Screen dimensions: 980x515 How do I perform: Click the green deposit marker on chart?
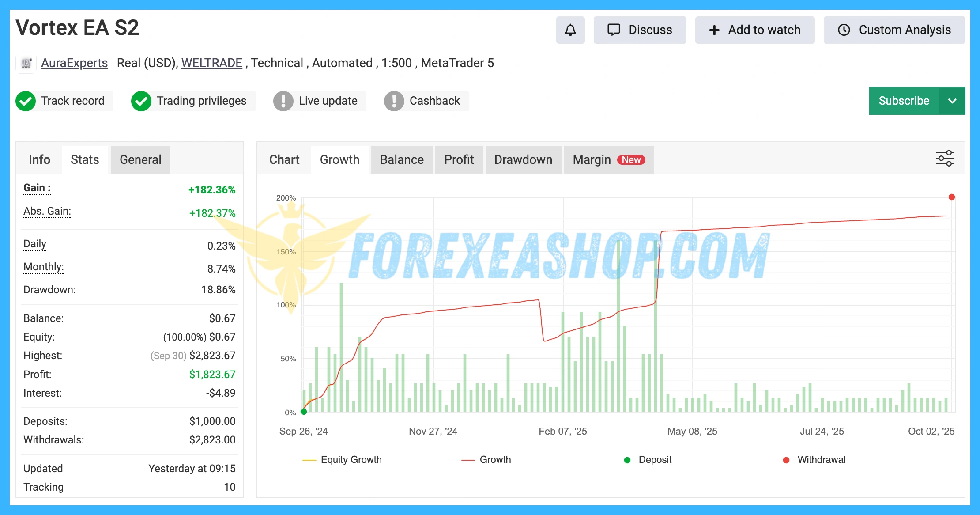(304, 412)
